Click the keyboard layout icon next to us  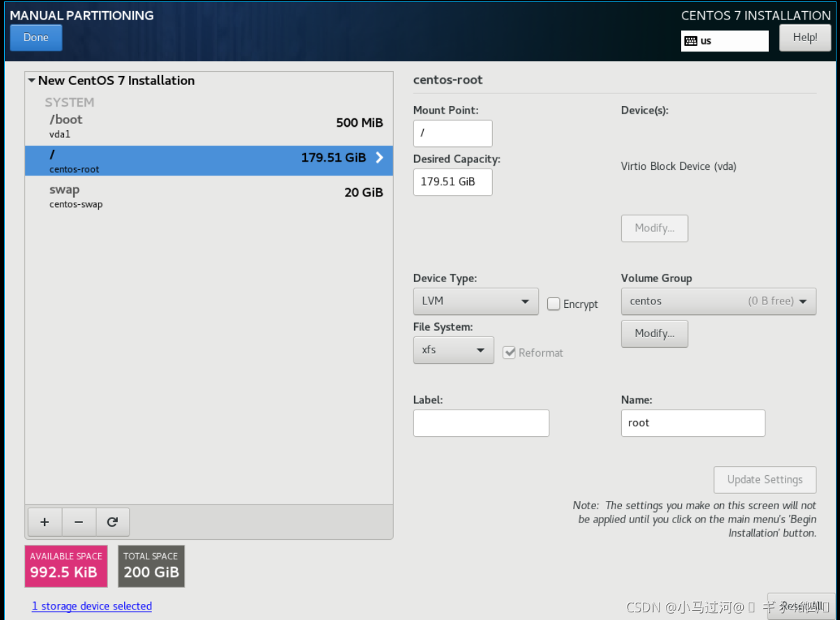pos(691,41)
